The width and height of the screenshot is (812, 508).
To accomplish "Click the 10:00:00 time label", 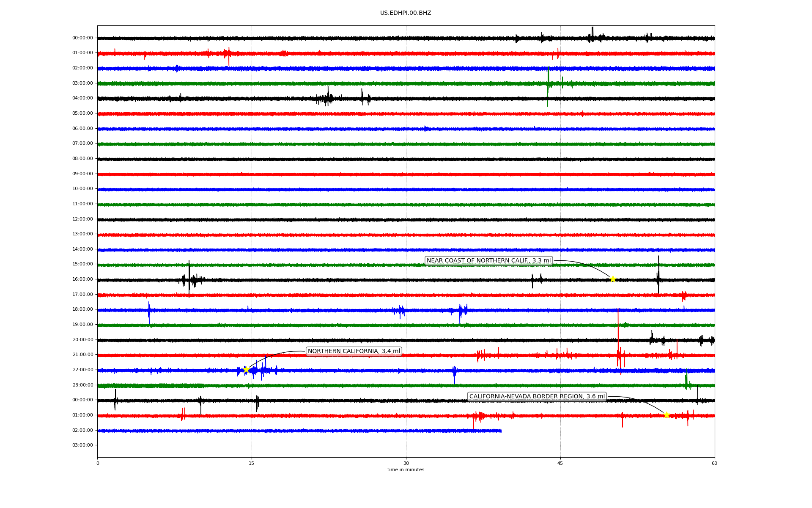I will coord(82,189).
